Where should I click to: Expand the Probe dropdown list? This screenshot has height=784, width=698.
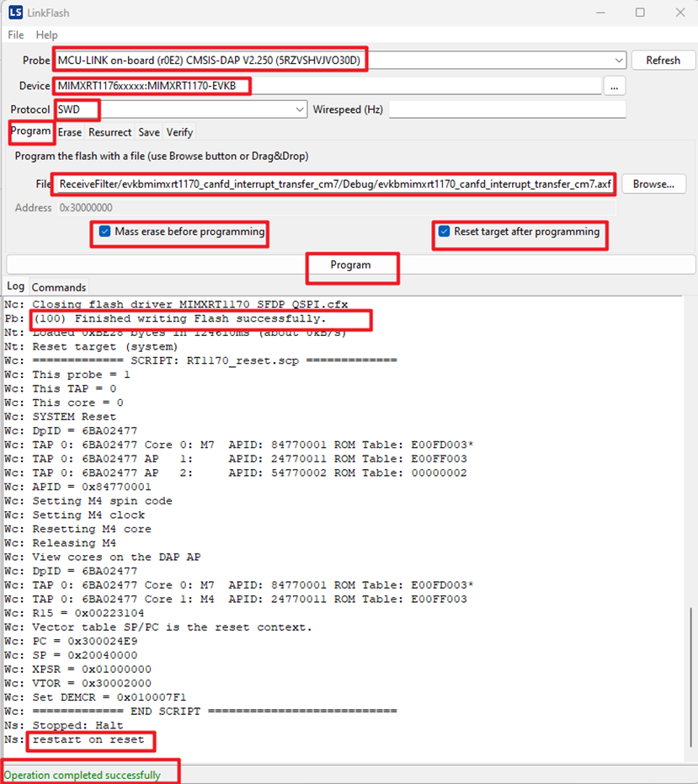619,61
